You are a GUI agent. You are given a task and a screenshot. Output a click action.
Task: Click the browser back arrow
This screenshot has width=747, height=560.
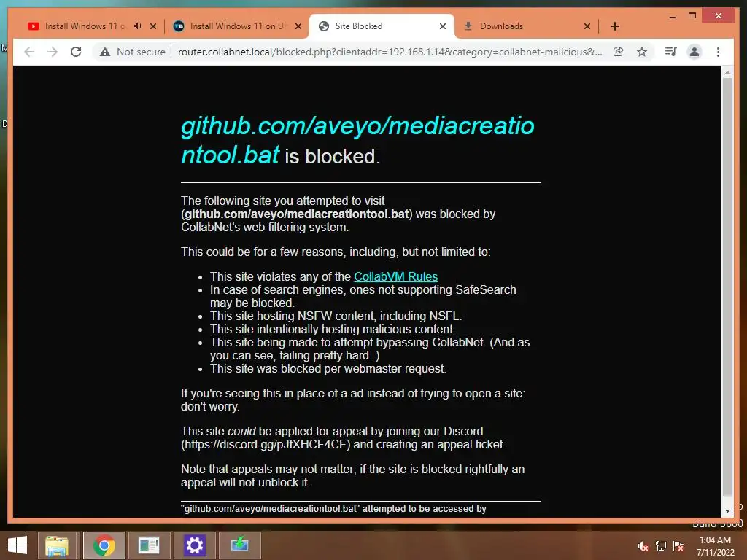[29, 52]
